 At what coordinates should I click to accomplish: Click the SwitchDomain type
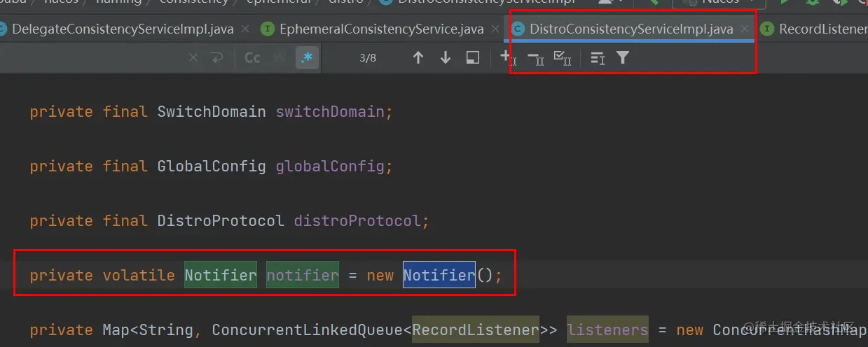pyautogui.click(x=212, y=112)
